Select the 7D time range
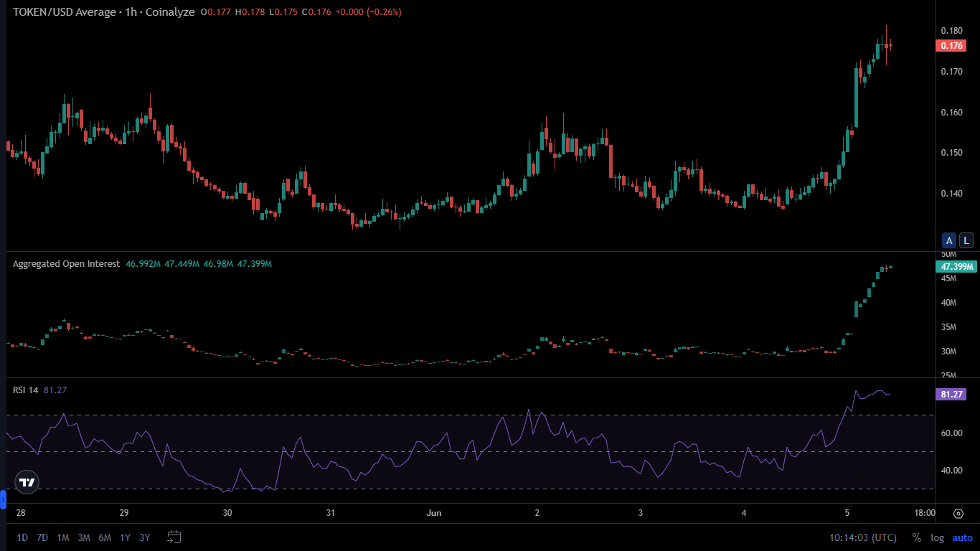 [x=42, y=537]
